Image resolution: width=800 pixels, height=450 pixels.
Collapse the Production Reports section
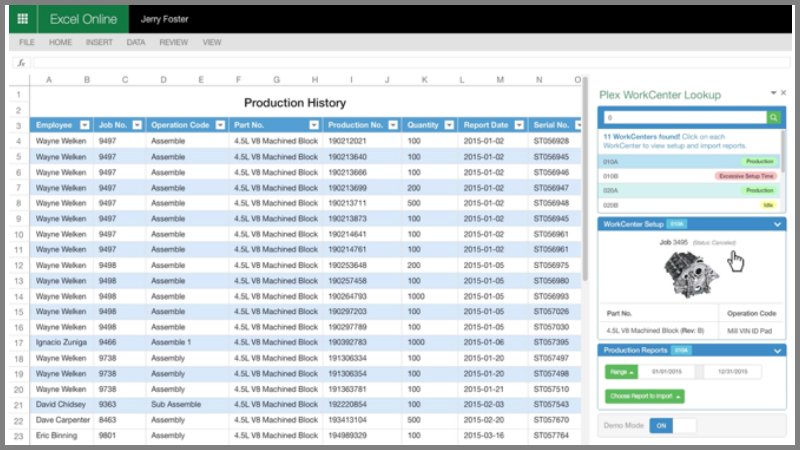coord(777,351)
